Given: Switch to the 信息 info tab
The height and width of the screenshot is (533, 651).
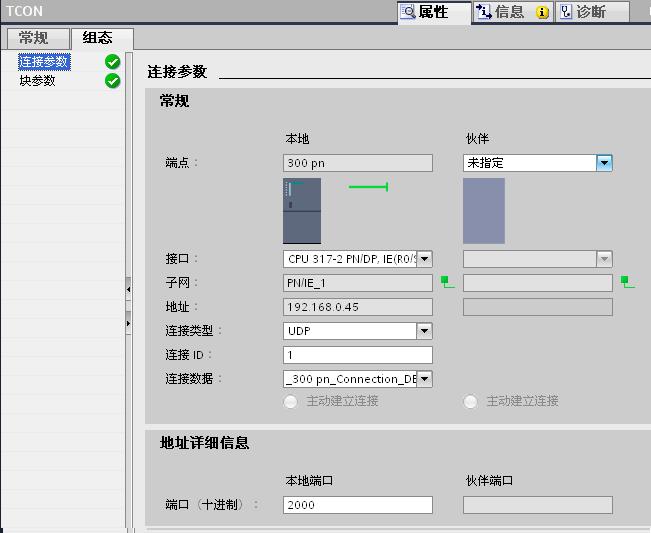Looking at the screenshot, I should (x=512, y=12).
